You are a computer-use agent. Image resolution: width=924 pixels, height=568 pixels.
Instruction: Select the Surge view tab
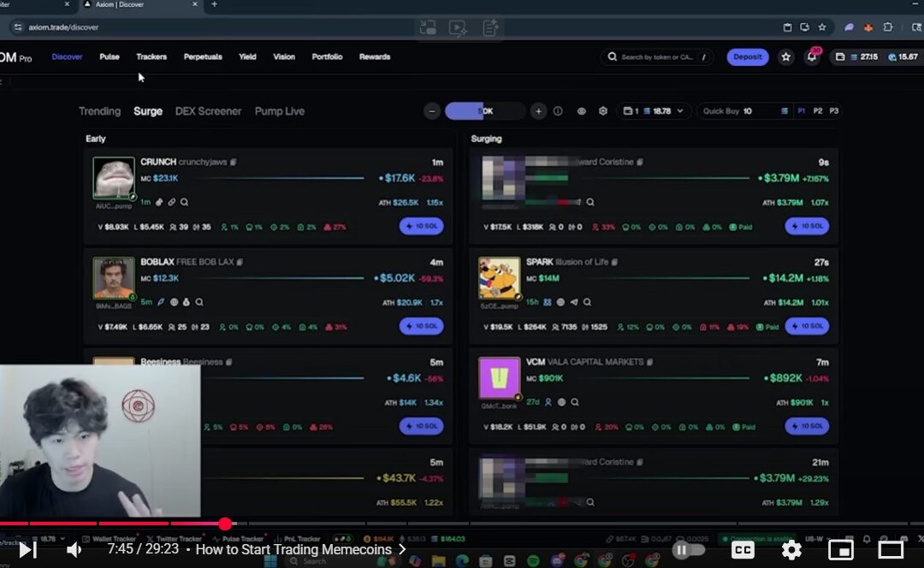click(x=148, y=110)
